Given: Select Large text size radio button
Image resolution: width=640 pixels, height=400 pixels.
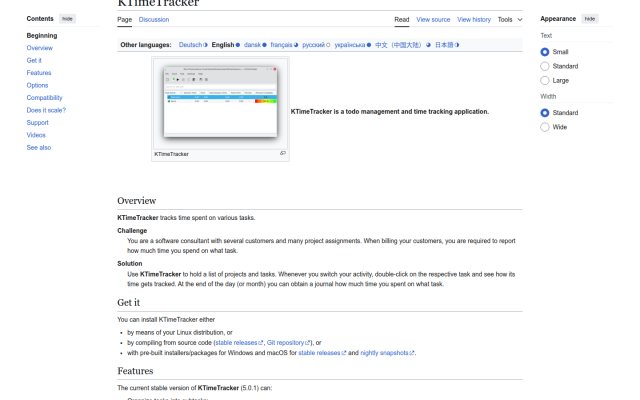Looking at the screenshot, I should tap(544, 80).
